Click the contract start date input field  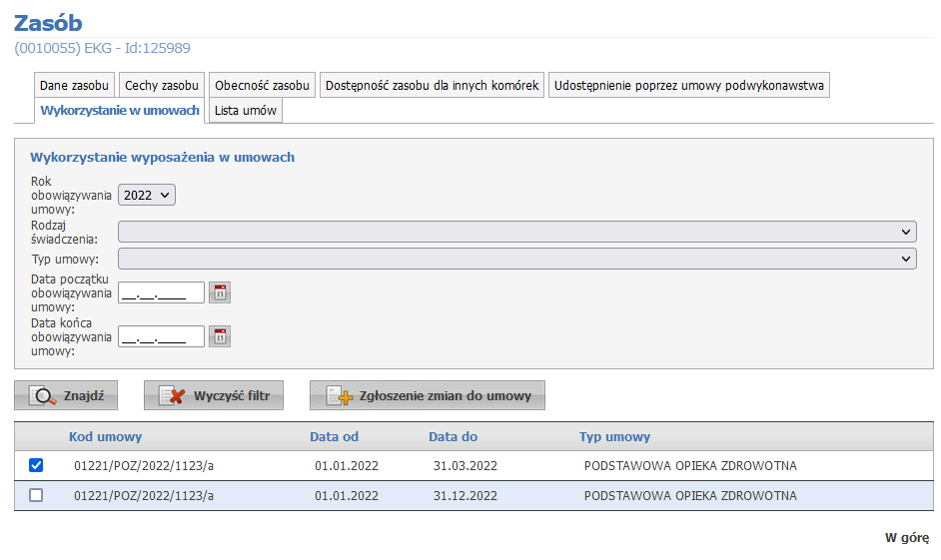(x=161, y=292)
